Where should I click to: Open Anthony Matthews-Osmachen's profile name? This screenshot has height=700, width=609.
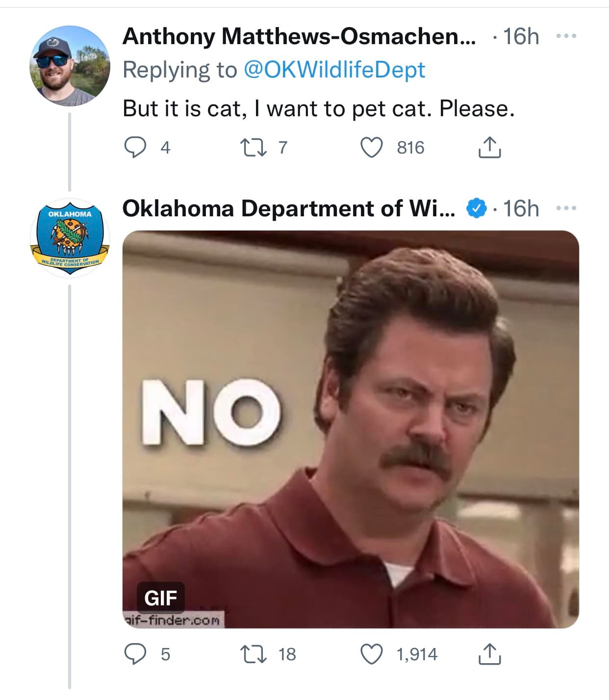tap(299, 36)
